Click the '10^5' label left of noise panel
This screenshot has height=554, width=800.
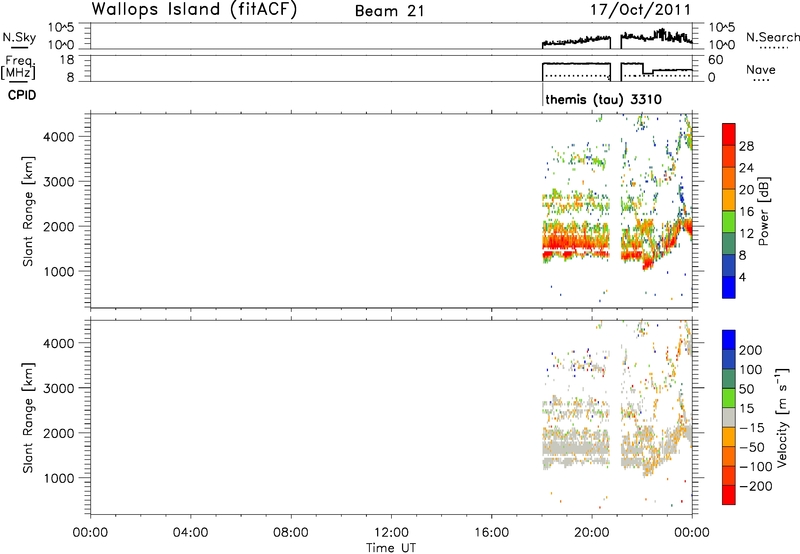click(x=61, y=28)
